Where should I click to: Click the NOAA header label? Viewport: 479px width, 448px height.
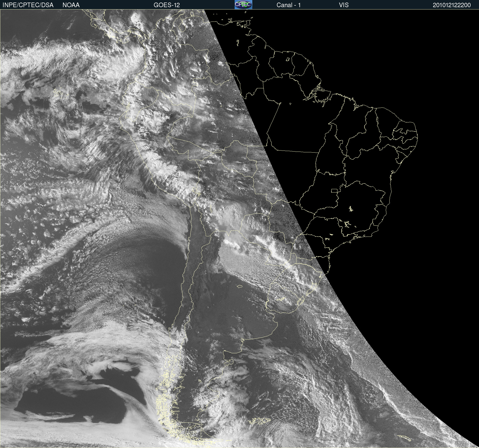coord(71,5)
